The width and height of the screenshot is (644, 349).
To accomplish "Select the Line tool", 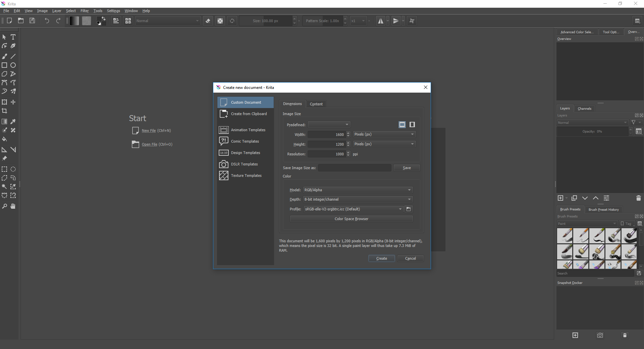I will tap(13, 56).
